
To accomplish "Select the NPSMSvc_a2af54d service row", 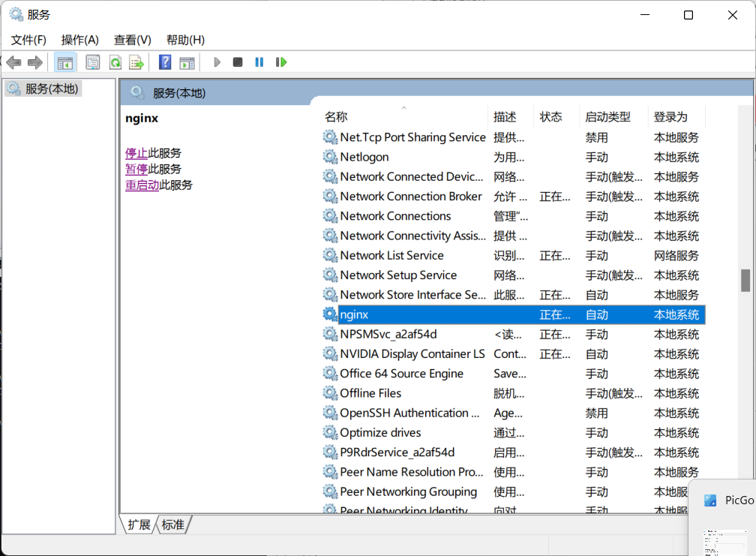I will [x=514, y=334].
